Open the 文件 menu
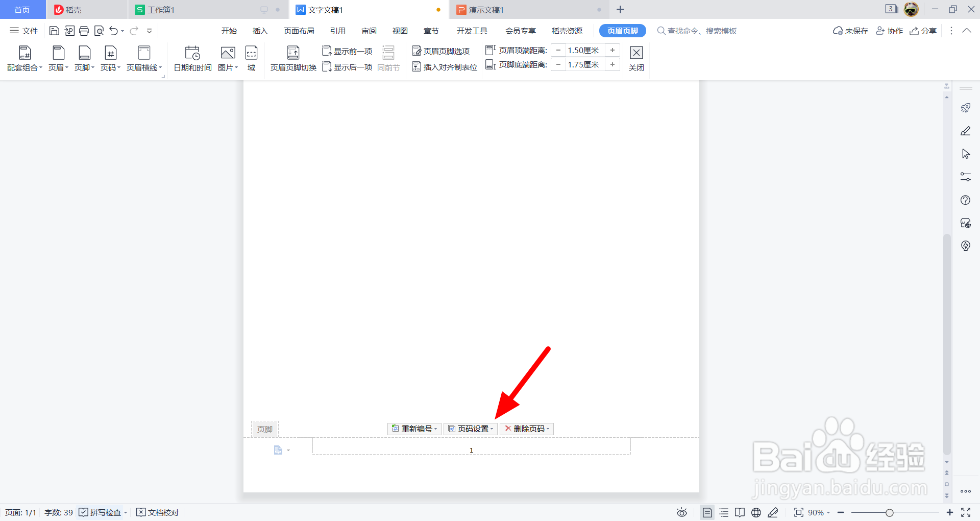Screen dimensions: 980x521 click(24, 31)
